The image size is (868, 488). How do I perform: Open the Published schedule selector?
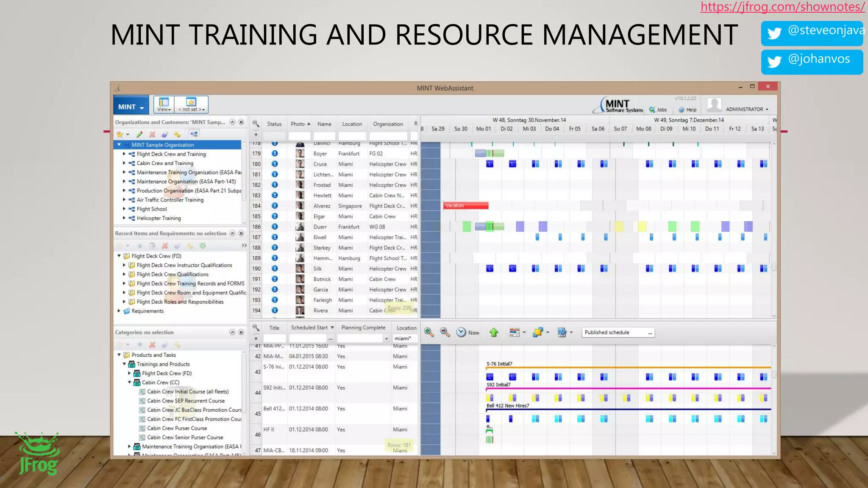click(618, 333)
